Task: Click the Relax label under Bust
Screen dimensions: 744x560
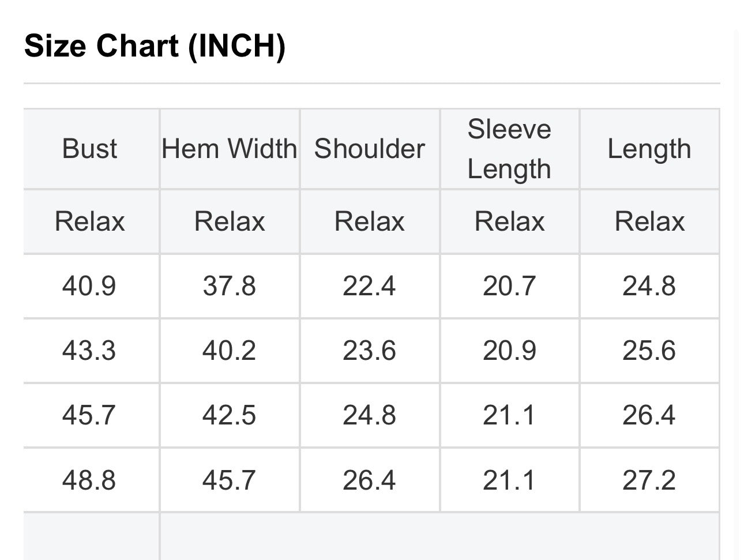Action: pyautogui.click(x=89, y=221)
